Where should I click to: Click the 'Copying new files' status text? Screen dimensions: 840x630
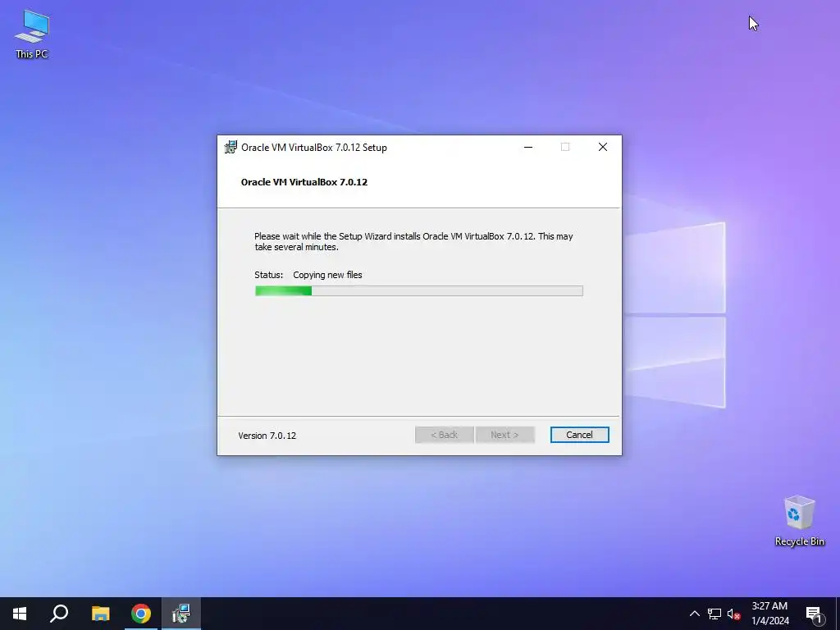327,275
